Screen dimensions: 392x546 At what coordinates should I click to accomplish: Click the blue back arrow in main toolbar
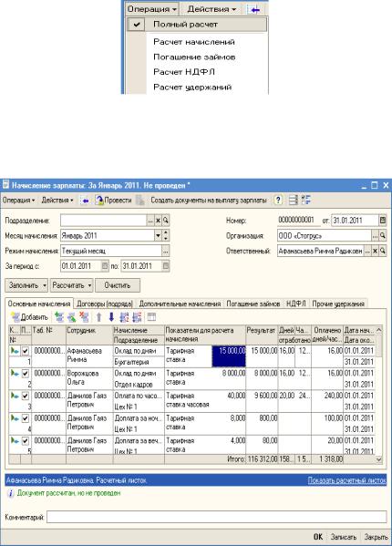point(85,201)
